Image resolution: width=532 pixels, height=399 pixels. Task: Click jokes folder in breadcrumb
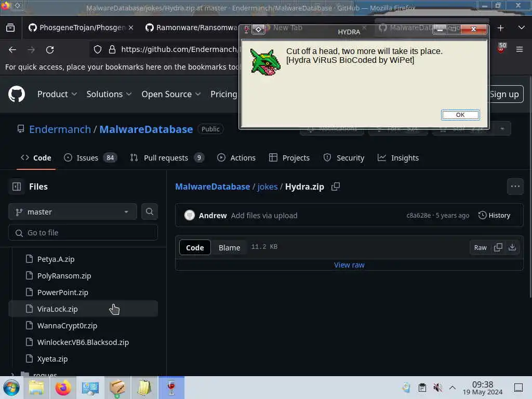click(268, 187)
